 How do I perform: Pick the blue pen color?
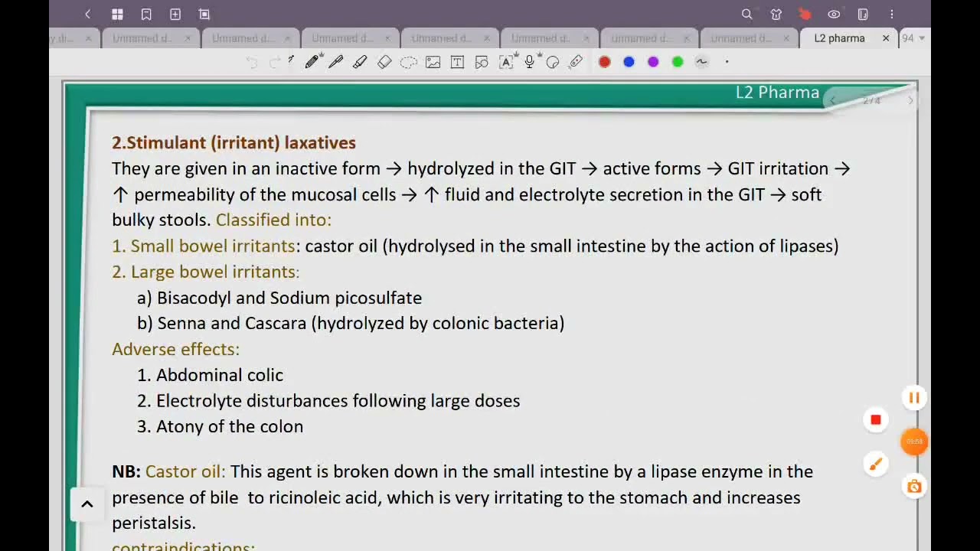629,62
